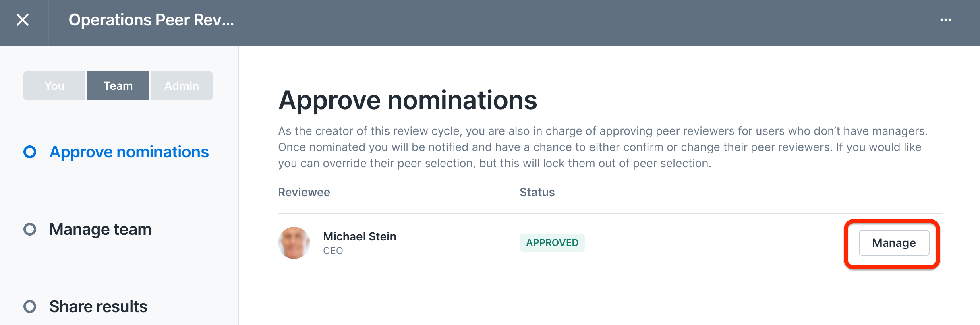Viewport: 980px width, 325px height.
Task: Go to the Manage team step
Action: (x=100, y=229)
